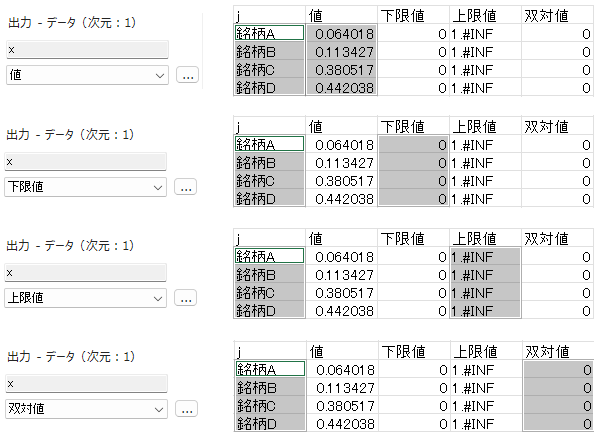Select shaded 下限値 cell of 銘柄A row
598x438 pixels.
point(413,145)
